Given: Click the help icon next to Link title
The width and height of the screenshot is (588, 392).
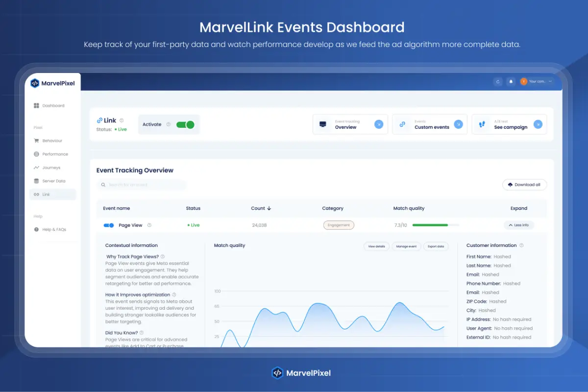Looking at the screenshot, I should pos(122,121).
